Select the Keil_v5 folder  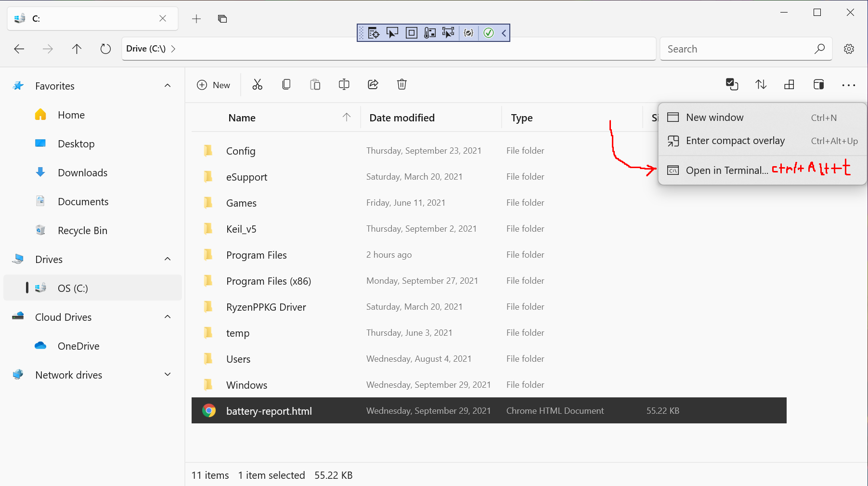click(489, 229)
